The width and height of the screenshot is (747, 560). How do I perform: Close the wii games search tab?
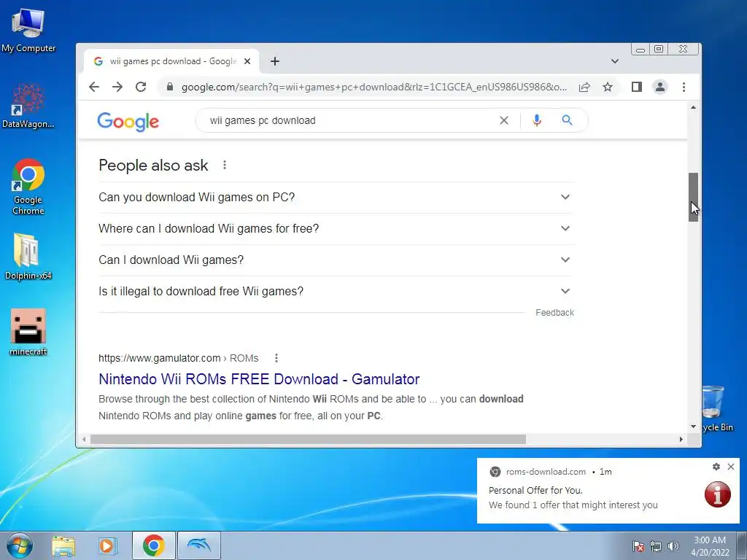coord(247,61)
